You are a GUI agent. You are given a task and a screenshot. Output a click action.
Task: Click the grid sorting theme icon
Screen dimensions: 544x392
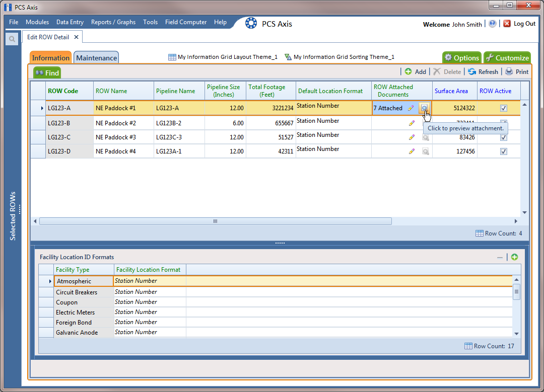coord(288,57)
